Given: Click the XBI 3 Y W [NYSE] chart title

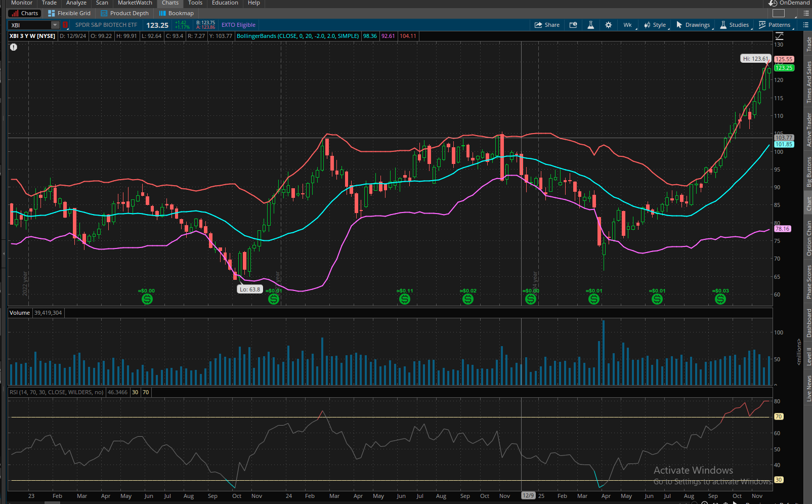Looking at the screenshot, I should [x=32, y=36].
